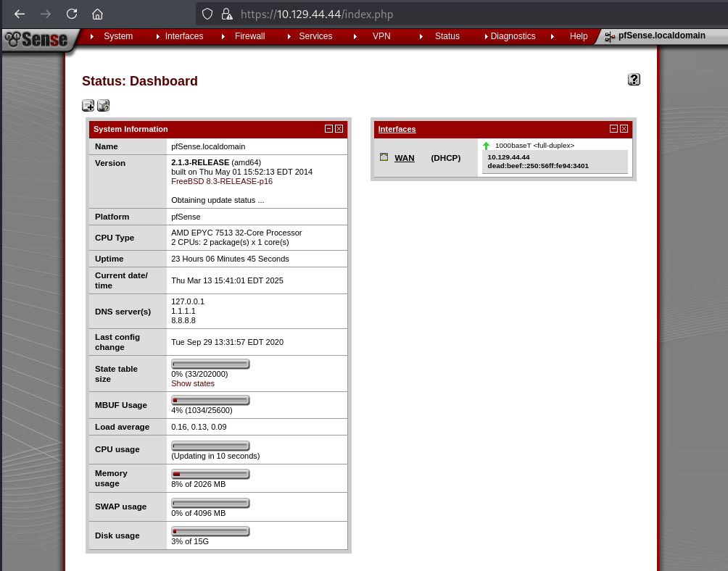Viewport: 728px width, 571px height.
Task: Click the browser back arrow
Action: tap(20, 14)
